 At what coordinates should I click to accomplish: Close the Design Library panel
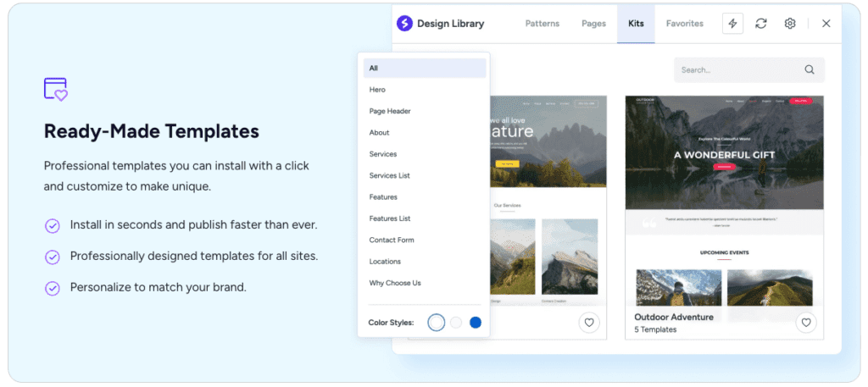(x=826, y=23)
